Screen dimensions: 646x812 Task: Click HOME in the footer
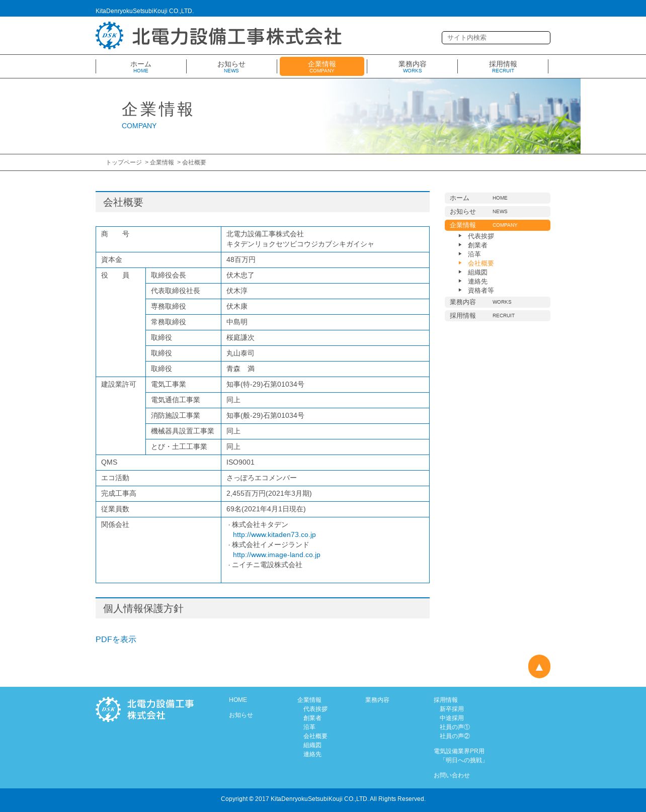(x=238, y=700)
